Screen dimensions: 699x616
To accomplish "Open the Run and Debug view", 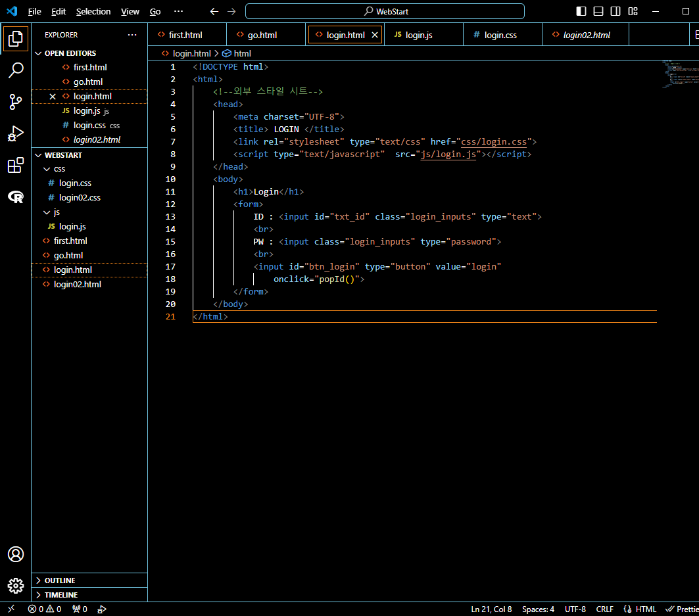I will [x=16, y=133].
